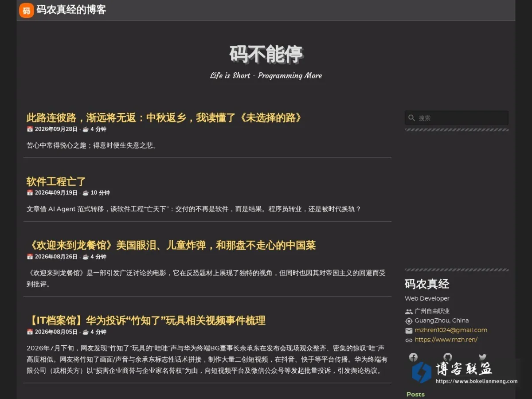Viewport: 532px width, 399px height.
Task: Click the coffee cup icon beside 10 分钟
Action: 86,193
